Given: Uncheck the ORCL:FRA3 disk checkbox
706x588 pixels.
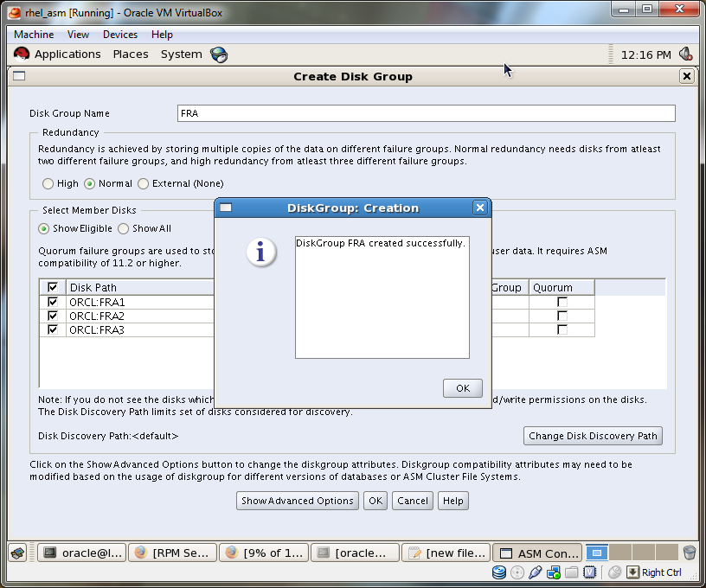Looking at the screenshot, I should point(53,329).
